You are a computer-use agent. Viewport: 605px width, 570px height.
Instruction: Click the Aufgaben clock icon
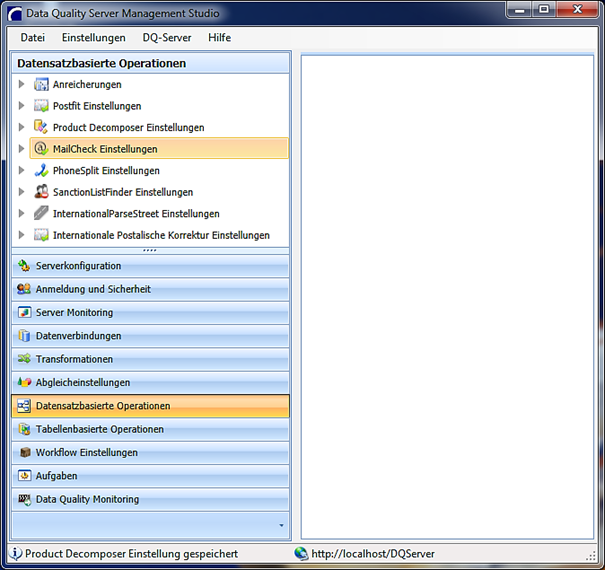click(25, 475)
